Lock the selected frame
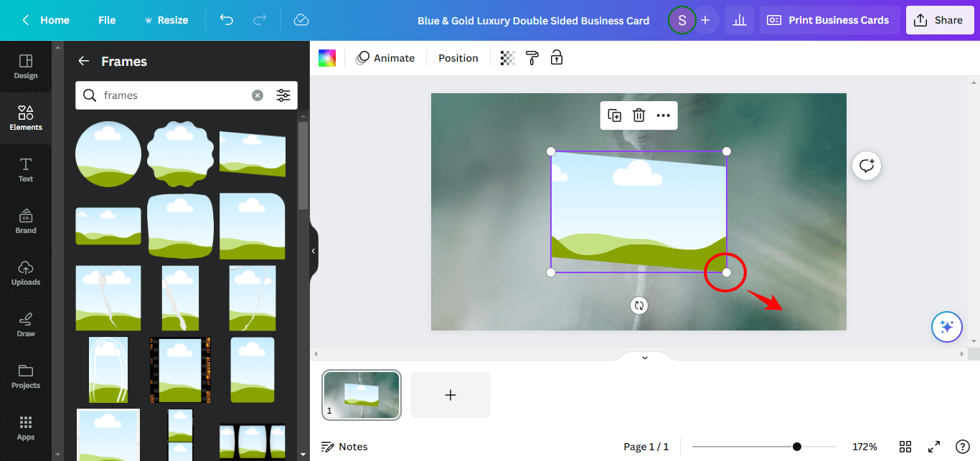This screenshot has width=980, height=461. [556, 57]
